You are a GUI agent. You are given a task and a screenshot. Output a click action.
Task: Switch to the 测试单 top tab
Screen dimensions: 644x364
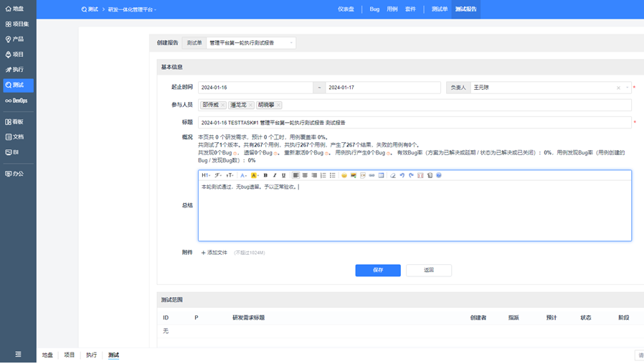click(440, 9)
